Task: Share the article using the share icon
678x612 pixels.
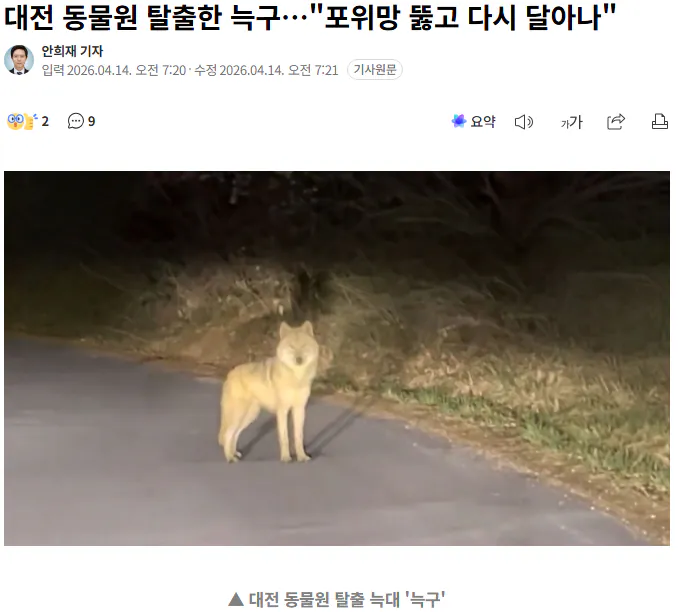Action: click(616, 122)
